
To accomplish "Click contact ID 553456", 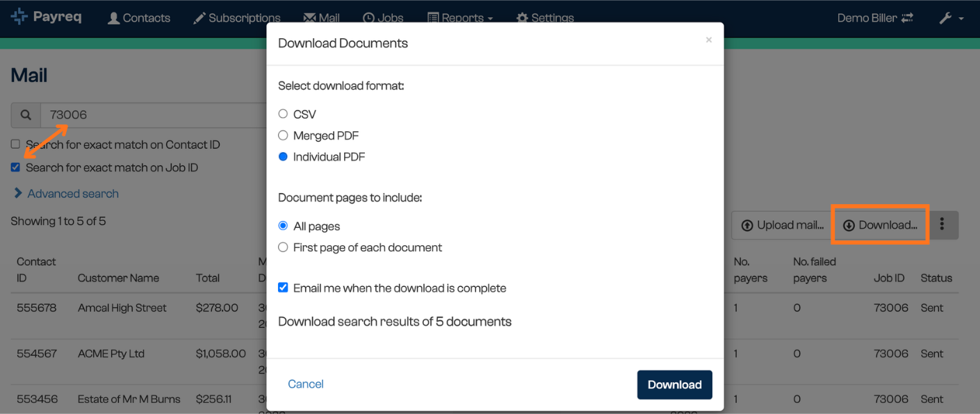I will tap(37, 399).
